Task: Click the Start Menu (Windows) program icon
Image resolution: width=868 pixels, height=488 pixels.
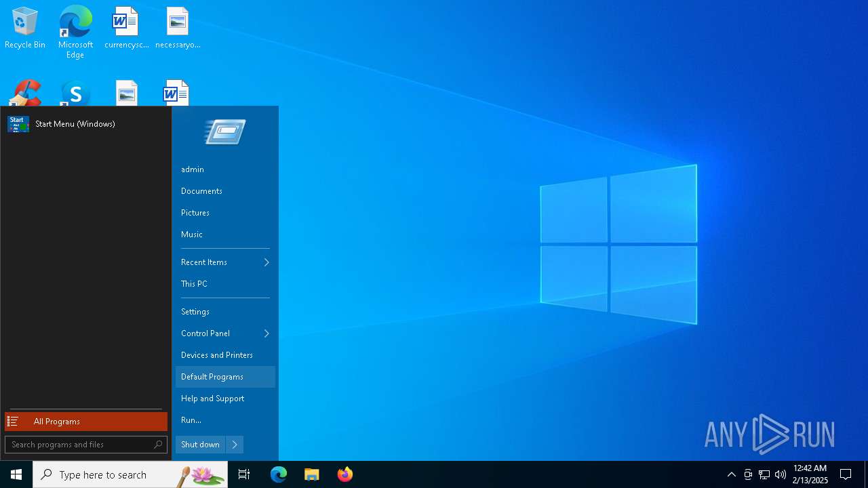Action: (18, 124)
